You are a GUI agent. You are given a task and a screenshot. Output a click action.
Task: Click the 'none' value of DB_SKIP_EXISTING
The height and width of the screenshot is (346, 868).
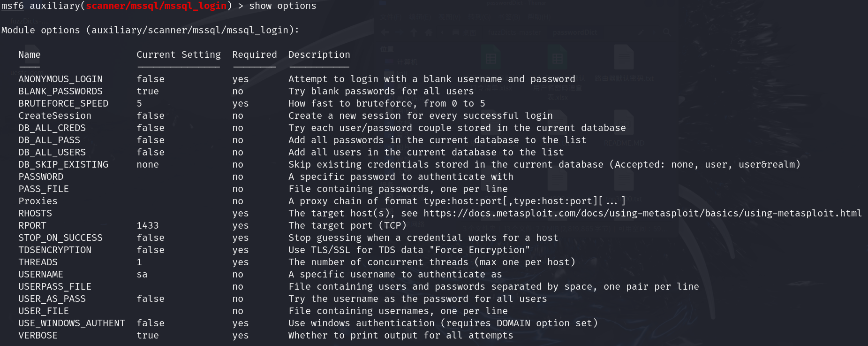click(148, 165)
